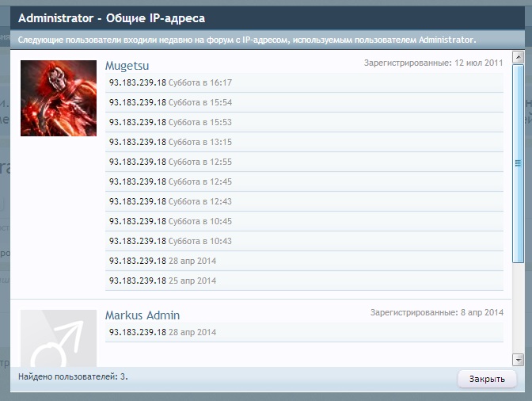Click the description text under the title
The image size is (532, 401).
[x=247, y=40]
